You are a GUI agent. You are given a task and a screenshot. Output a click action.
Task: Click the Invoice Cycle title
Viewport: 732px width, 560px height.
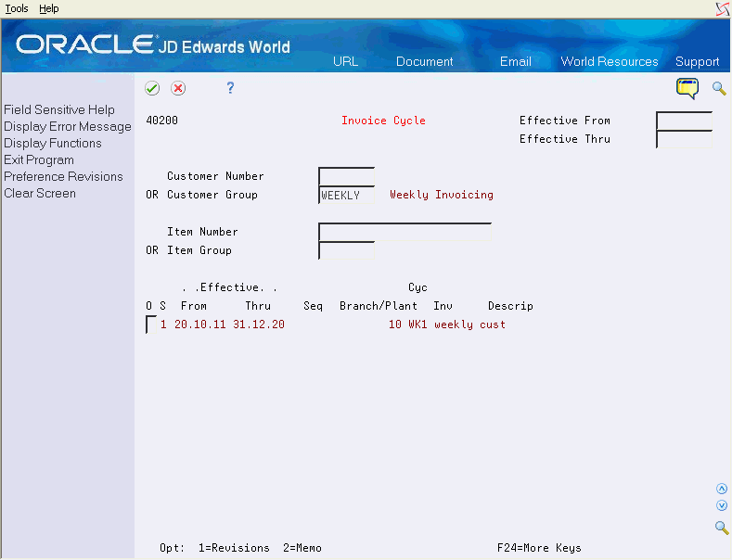click(x=383, y=121)
